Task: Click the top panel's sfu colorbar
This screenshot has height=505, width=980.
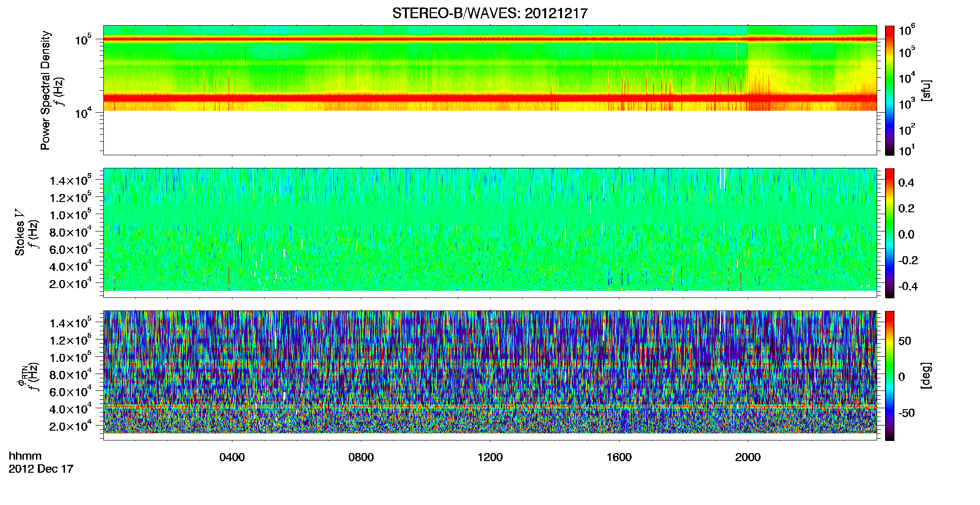Action: tap(890, 90)
